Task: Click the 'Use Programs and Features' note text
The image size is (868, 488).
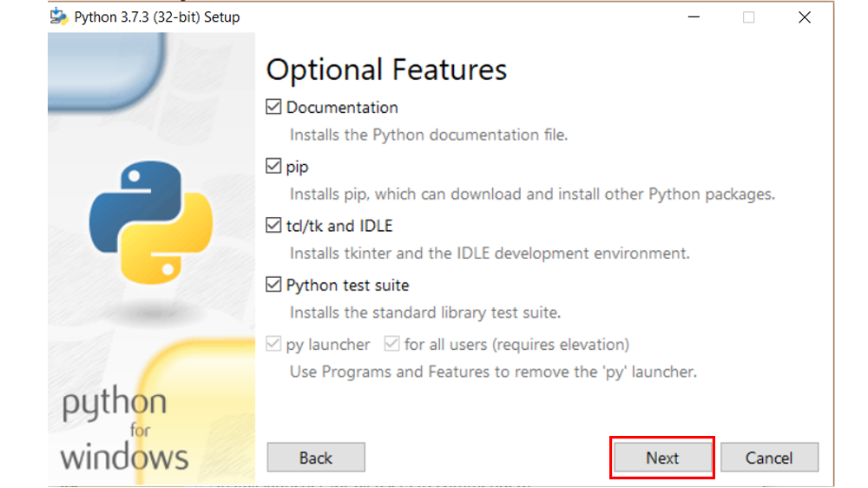Action: [493, 372]
